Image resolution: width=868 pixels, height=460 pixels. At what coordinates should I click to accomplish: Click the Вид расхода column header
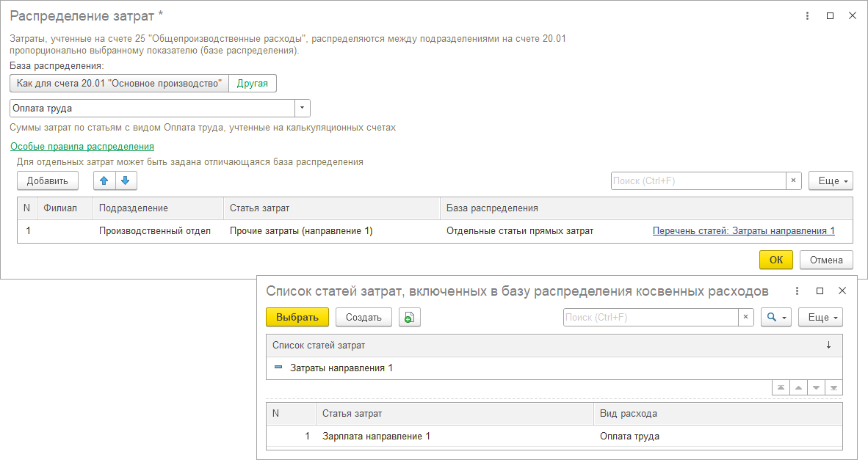[717, 414]
